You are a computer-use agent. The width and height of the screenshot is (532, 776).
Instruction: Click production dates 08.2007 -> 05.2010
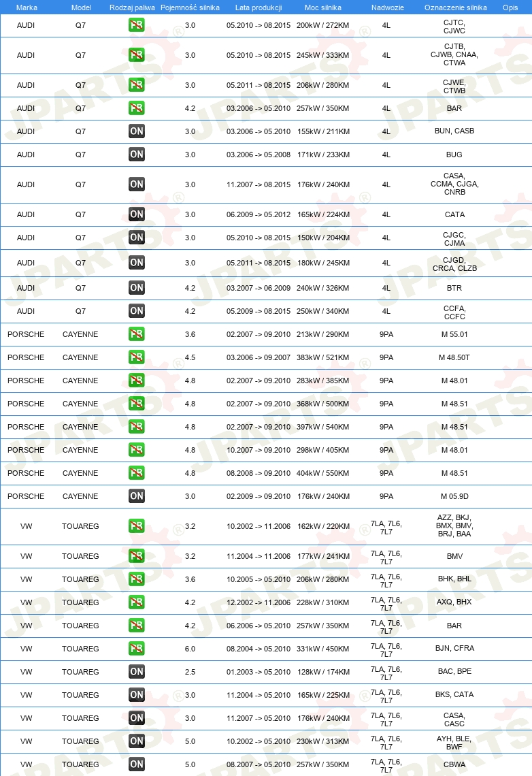[x=259, y=764]
